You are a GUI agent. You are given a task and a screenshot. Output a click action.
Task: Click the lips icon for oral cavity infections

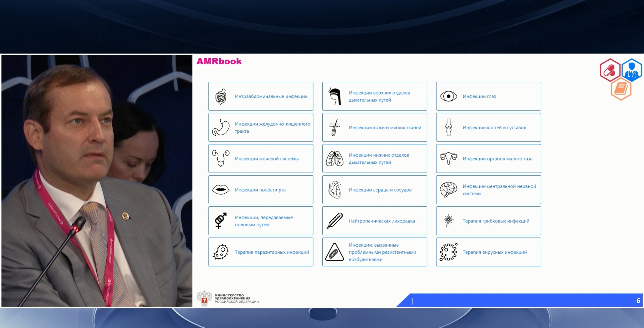[x=221, y=190]
